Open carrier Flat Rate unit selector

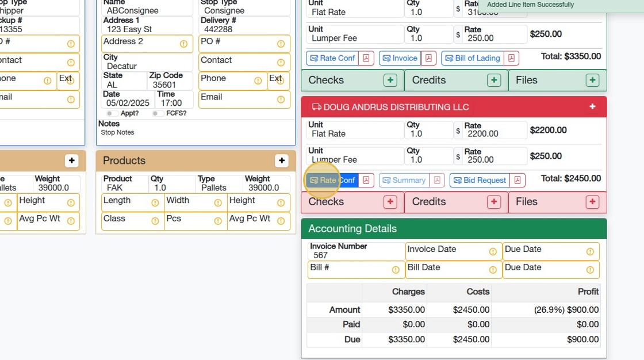tap(355, 129)
